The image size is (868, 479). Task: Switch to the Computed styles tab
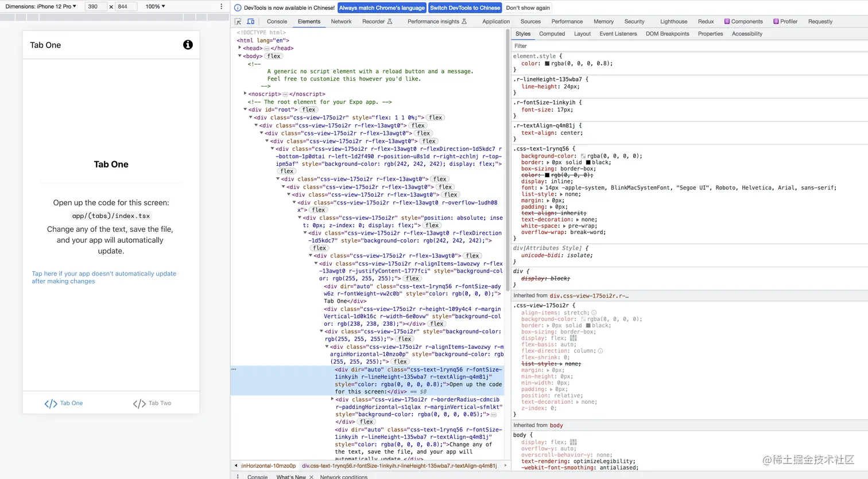pos(552,34)
